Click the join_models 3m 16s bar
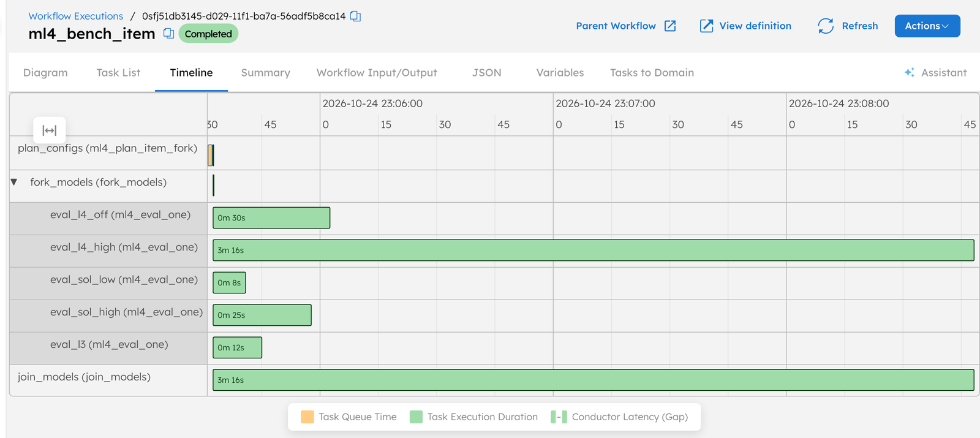The height and width of the screenshot is (438, 980). click(x=594, y=380)
